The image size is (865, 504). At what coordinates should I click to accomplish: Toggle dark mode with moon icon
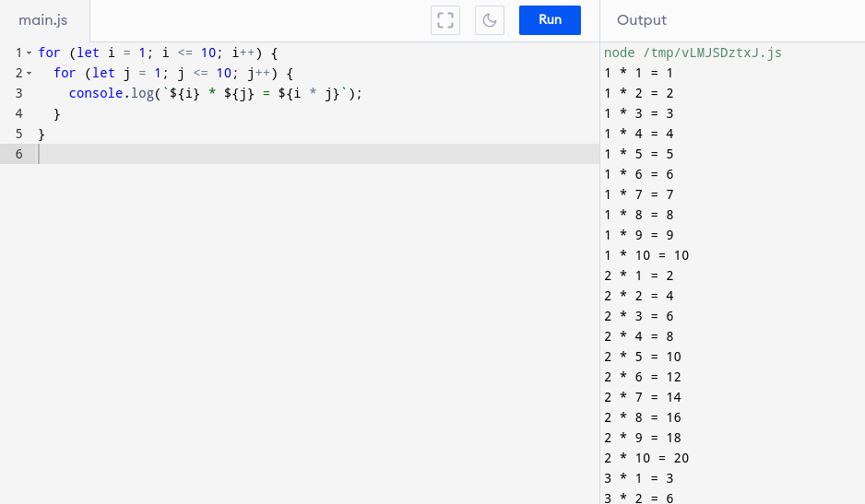tap(490, 20)
